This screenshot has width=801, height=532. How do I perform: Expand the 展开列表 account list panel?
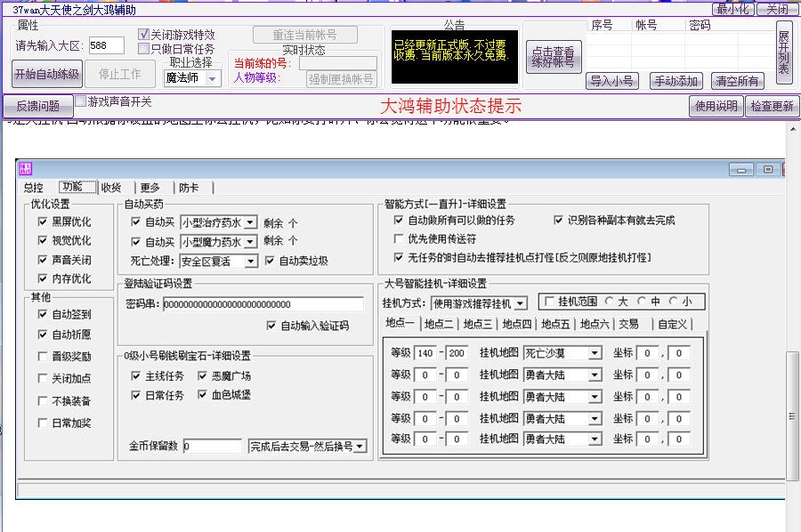(786, 53)
